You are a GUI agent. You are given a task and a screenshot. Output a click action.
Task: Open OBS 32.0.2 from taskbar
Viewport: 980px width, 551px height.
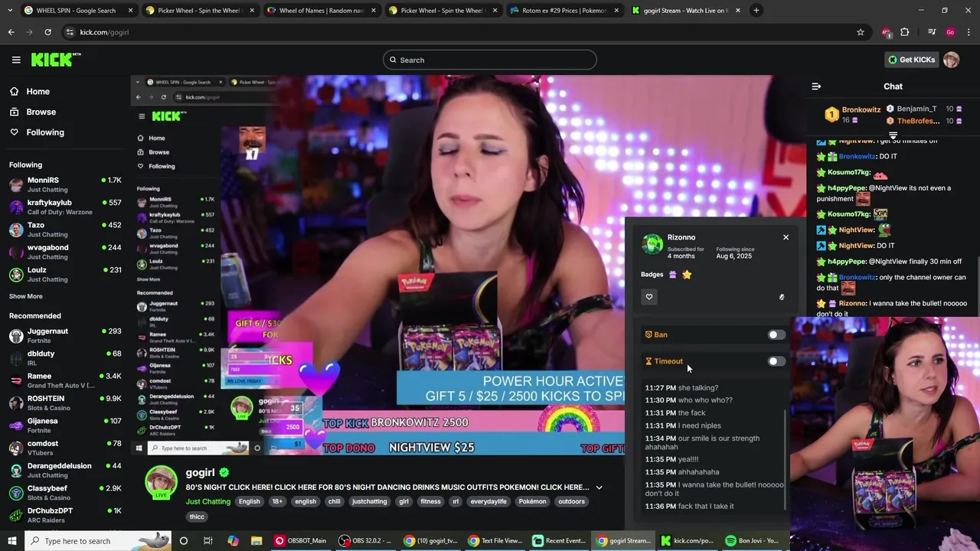pos(366,541)
